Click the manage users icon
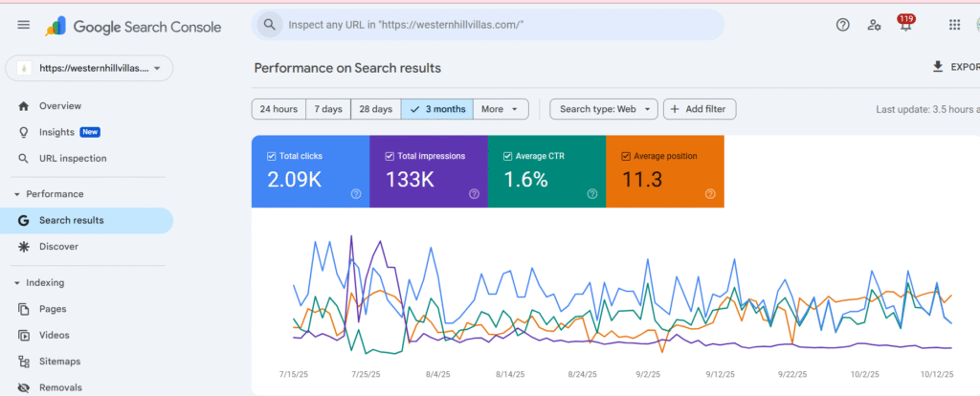The height and width of the screenshot is (396, 980). pyautogui.click(x=874, y=25)
